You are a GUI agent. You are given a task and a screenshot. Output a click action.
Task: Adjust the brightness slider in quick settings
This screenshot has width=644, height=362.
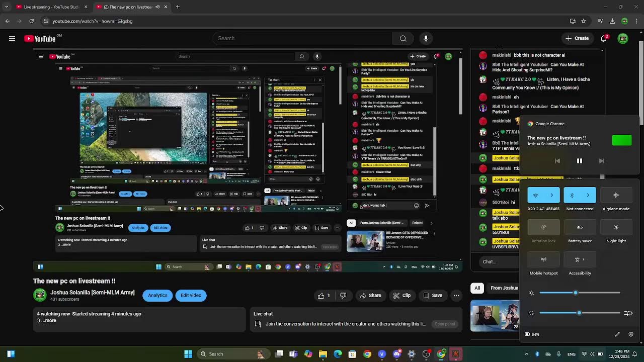[x=580, y=293]
